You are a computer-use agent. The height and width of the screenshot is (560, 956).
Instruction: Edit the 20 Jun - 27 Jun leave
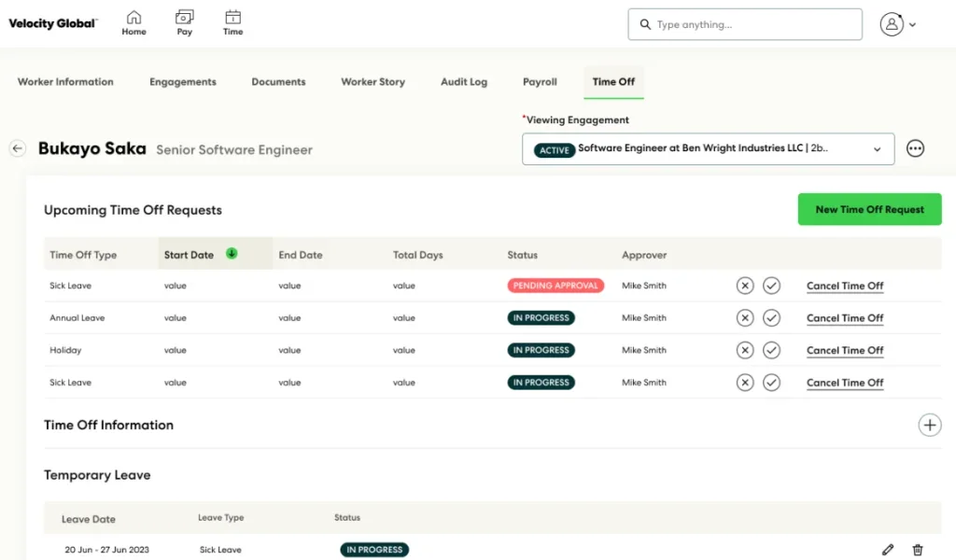tap(888, 550)
